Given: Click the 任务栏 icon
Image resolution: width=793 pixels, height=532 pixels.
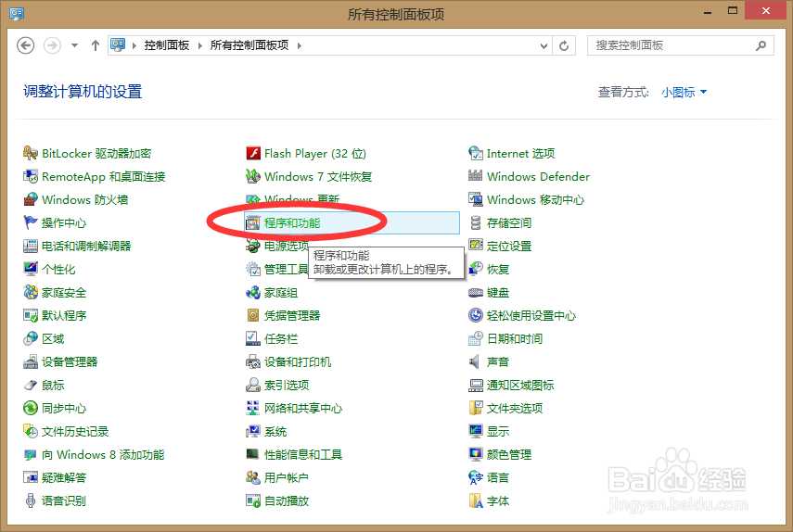Looking at the screenshot, I should (x=253, y=338).
